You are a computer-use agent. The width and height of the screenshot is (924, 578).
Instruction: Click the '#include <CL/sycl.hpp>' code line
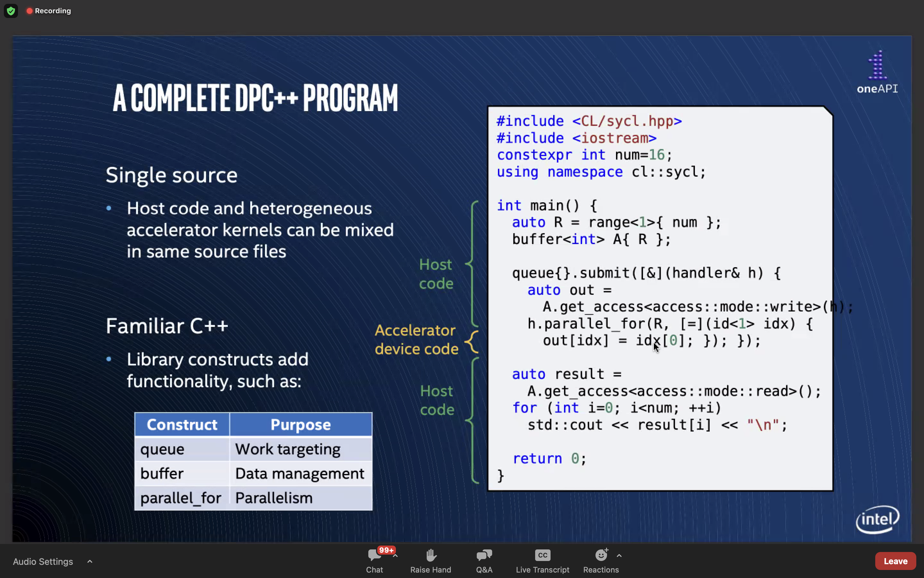[x=589, y=121]
